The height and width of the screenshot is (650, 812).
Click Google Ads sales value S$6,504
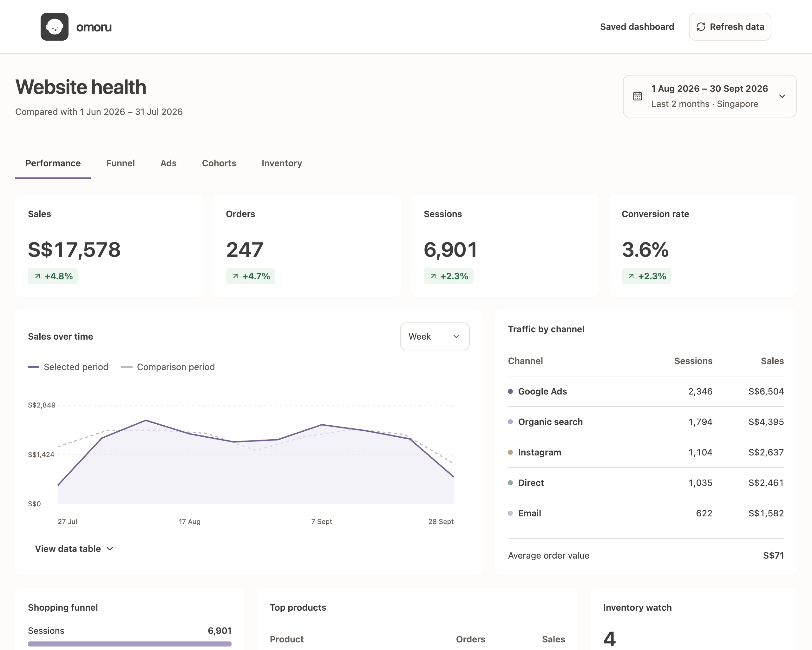(766, 392)
